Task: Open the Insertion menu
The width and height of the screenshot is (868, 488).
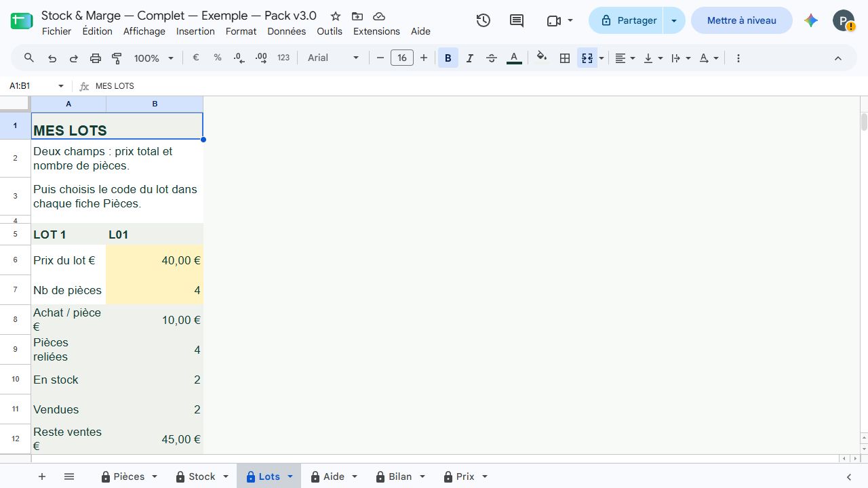Action: (x=195, y=31)
